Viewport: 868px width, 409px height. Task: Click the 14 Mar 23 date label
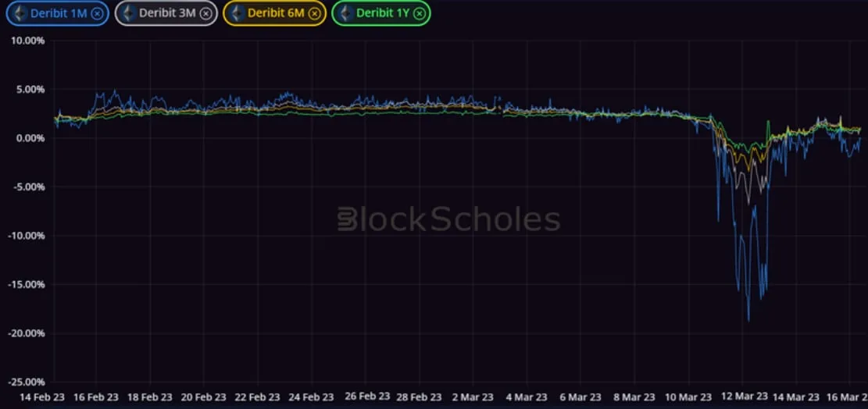(x=797, y=397)
